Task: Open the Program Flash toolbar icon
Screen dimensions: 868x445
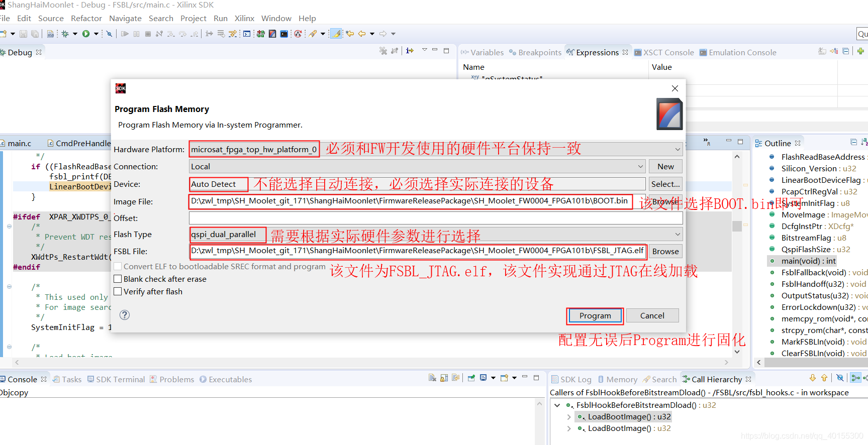Action: [272, 34]
